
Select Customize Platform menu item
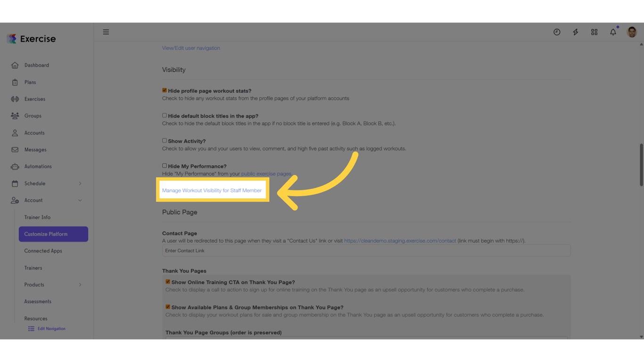click(53, 234)
